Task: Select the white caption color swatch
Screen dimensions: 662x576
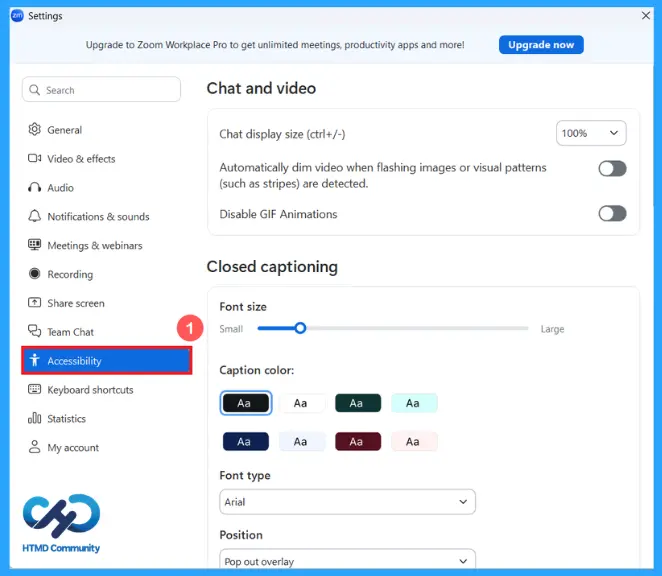Action: [302, 403]
